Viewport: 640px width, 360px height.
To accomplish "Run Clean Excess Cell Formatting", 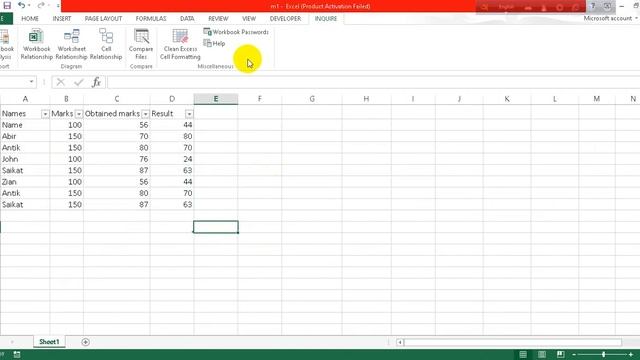I will (180, 44).
